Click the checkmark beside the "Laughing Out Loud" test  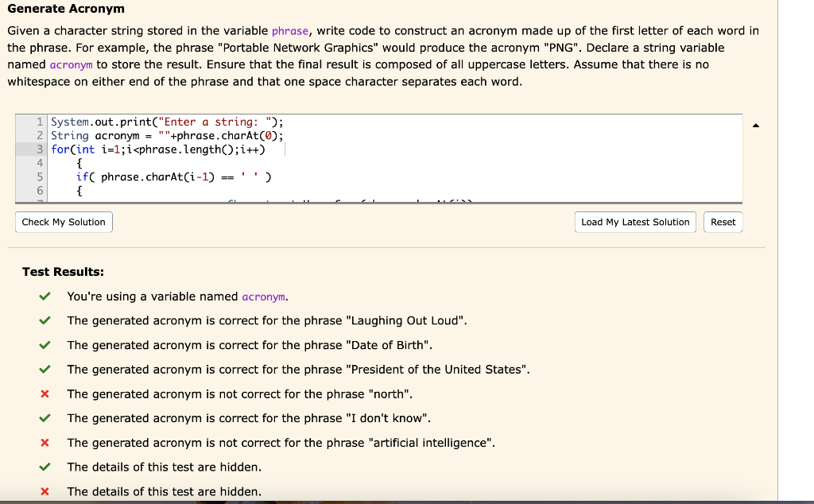tap(46, 320)
